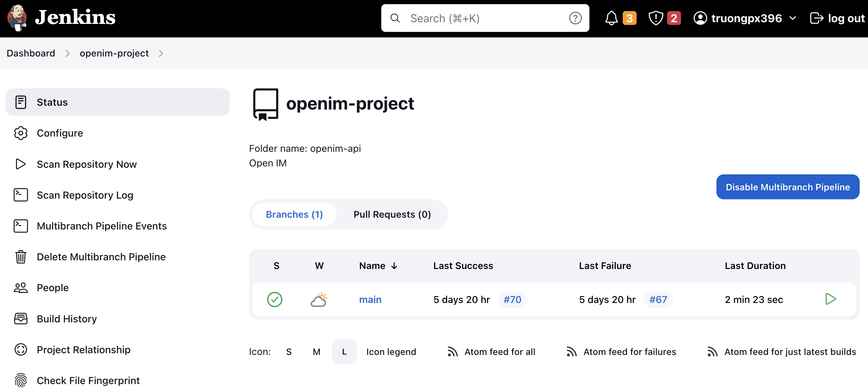Open Scan Repository Log in sidebar
868x391 pixels.
85,195
